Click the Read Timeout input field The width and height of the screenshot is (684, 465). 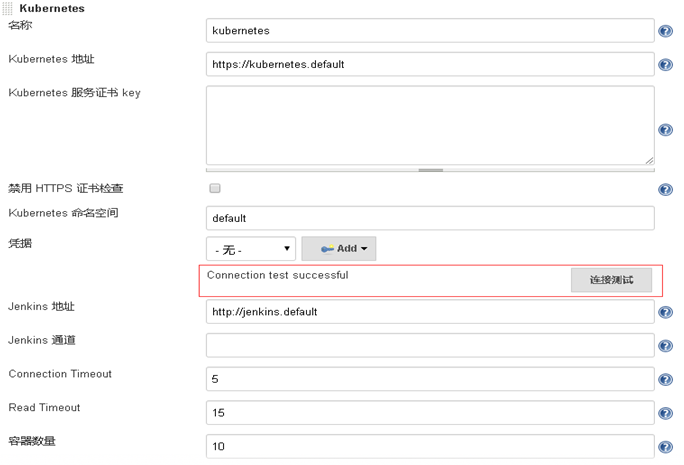tap(430, 413)
